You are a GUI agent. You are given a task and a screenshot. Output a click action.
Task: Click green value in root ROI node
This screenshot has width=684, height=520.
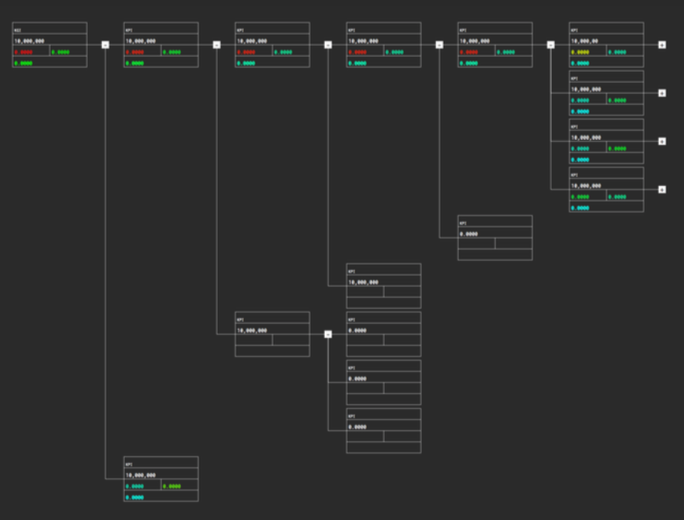point(62,52)
